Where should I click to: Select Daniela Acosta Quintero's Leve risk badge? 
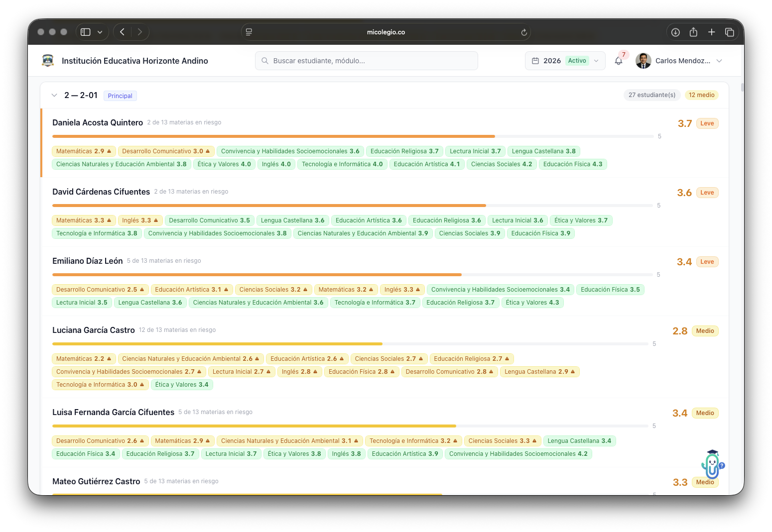click(x=707, y=123)
